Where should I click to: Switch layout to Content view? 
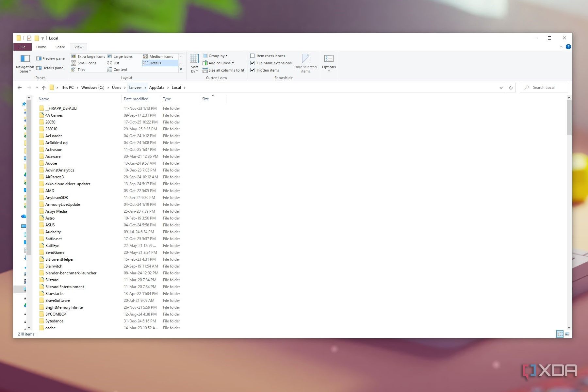tap(117, 70)
